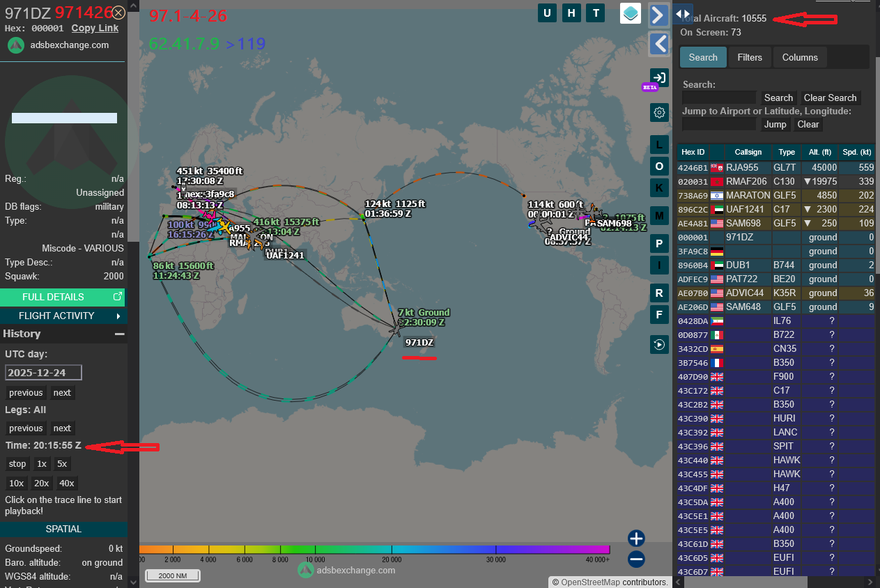The width and height of the screenshot is (880, 588).
Task: Expand the FLIGHT ACTIVITY section
Action: click(63, 316)
